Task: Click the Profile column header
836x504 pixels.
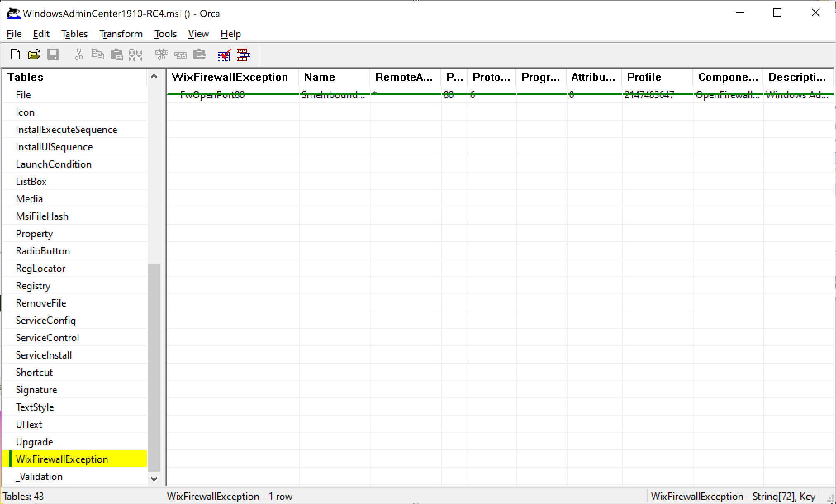Action: (657, 77)
